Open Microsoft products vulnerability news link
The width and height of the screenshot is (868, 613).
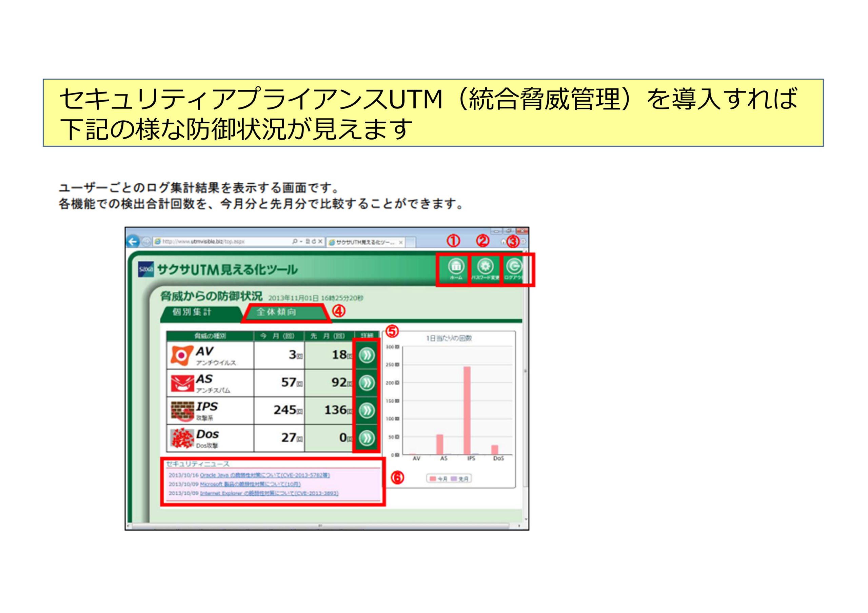pyautogui.click(x=250, y=484)
